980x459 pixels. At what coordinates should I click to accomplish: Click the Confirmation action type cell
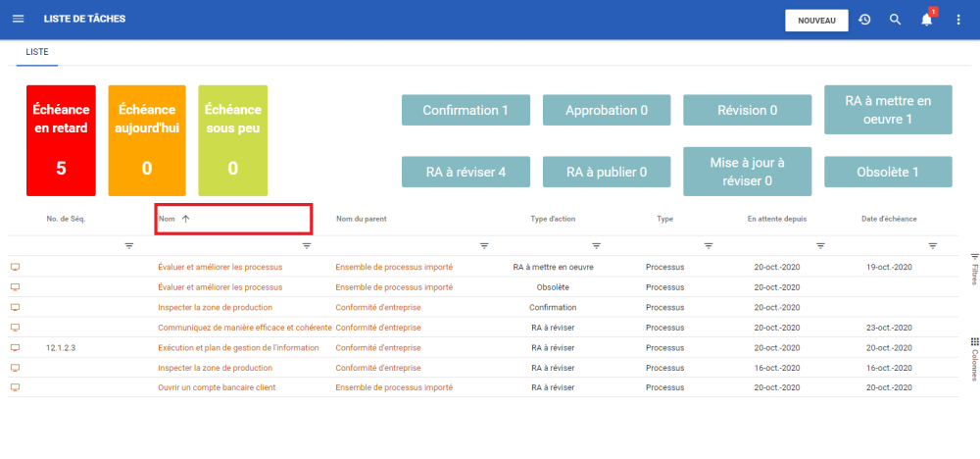tap(553, 307)
